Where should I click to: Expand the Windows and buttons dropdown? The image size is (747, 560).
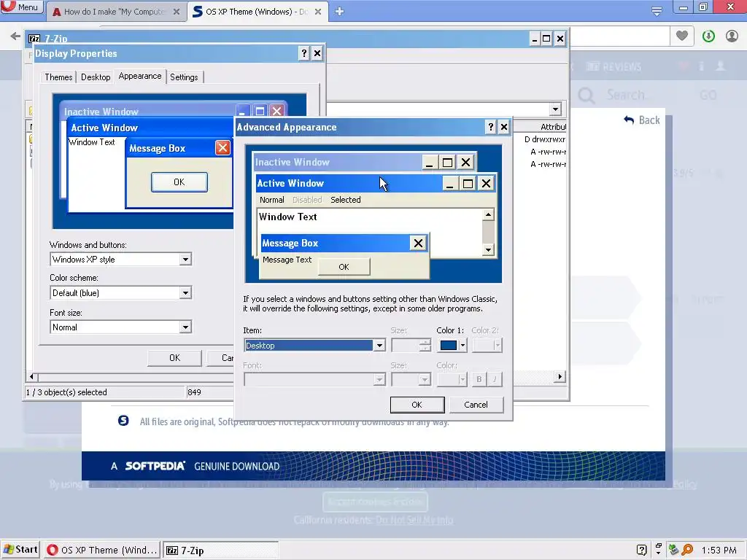tap(185, 260)
